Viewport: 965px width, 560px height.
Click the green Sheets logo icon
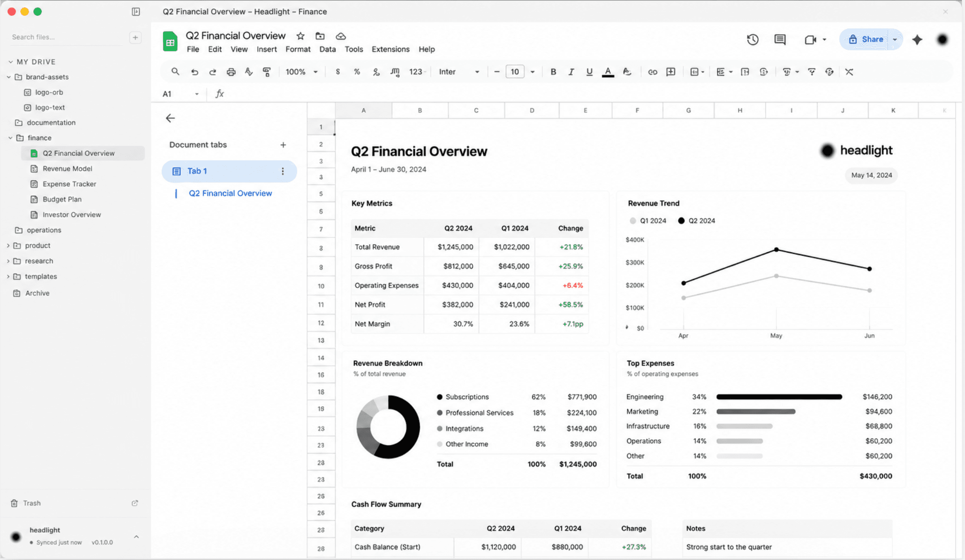170,41
